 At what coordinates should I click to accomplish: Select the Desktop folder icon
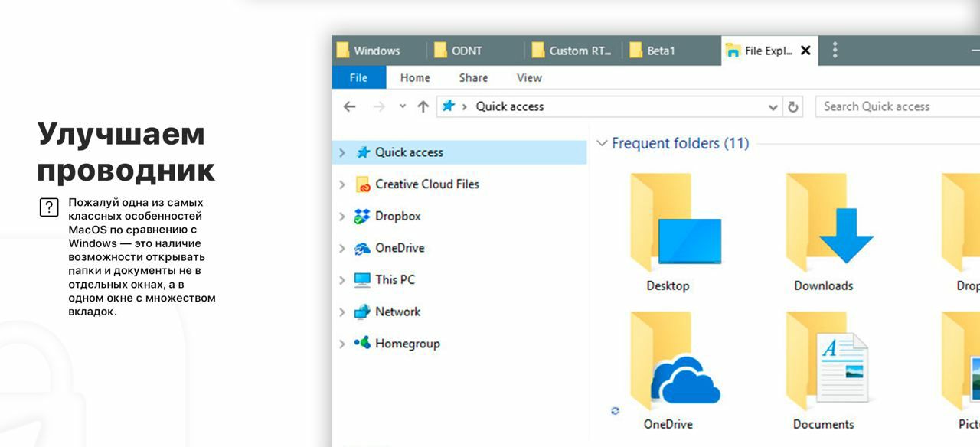click(675, 223)
